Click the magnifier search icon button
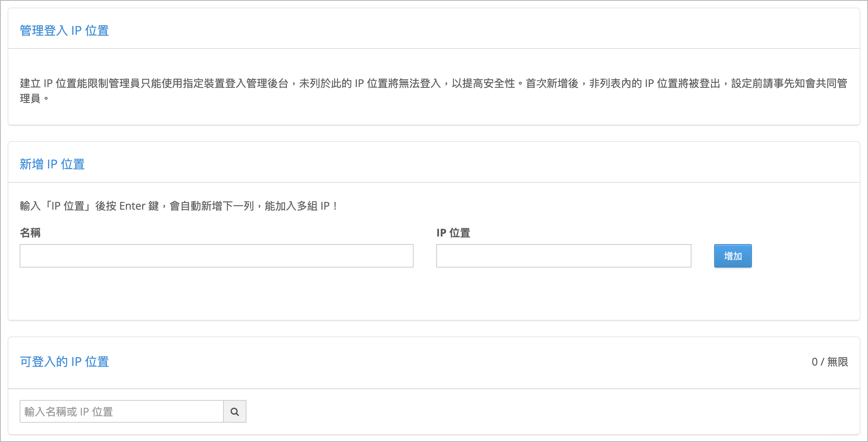Screen dimensions: 868x442 [x=235, y=411]
